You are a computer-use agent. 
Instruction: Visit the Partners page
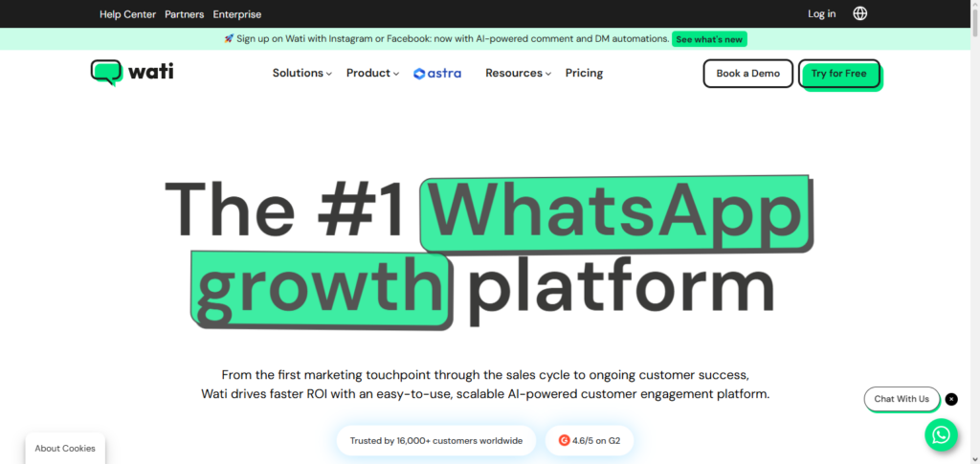[185, 14]
